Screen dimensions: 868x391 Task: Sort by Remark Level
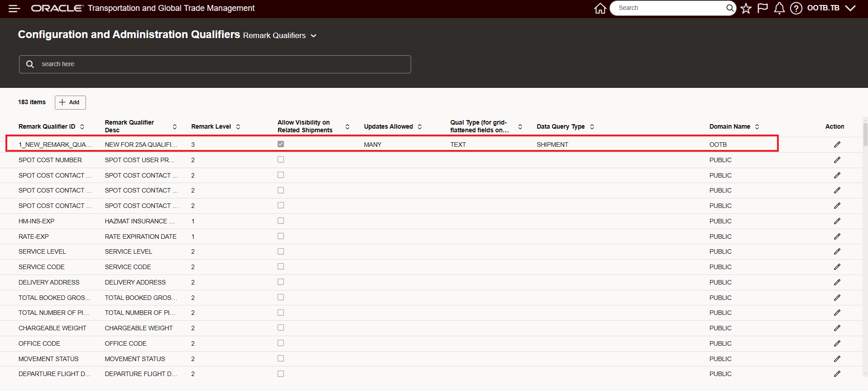tap(238, 127)
